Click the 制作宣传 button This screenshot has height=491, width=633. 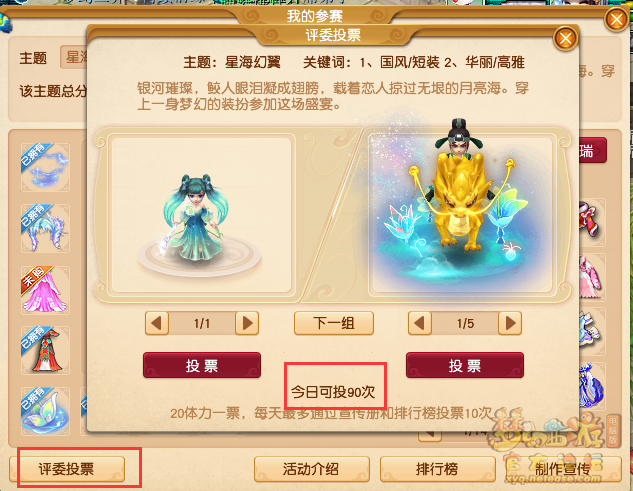coord(564,469)
